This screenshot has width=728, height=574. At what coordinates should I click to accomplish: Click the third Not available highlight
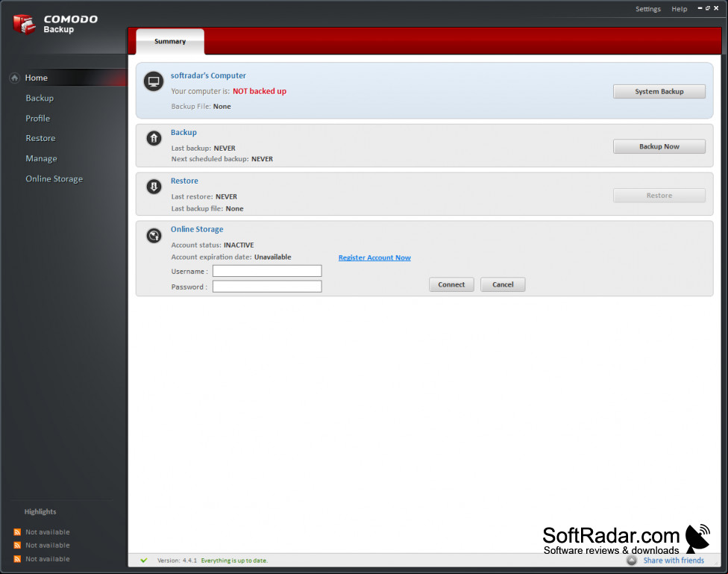point(47,558)
